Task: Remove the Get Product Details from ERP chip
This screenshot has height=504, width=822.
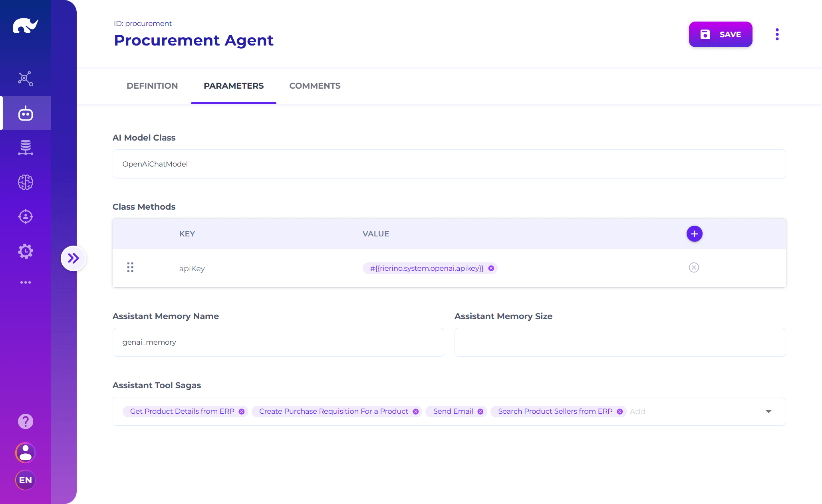Action: pyautogui.click(x=242, y=412)
